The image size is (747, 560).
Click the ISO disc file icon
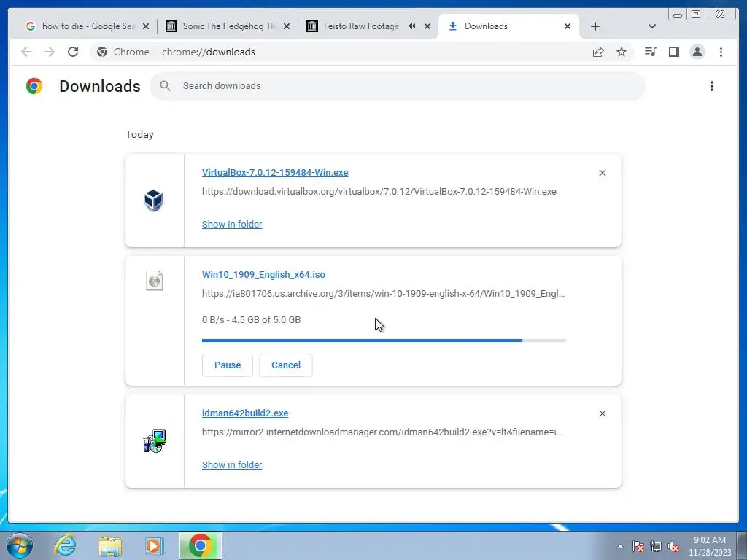[x=155, y=281]
